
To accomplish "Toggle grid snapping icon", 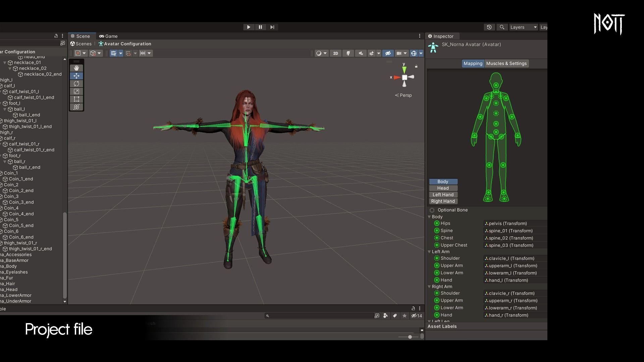I will [114, 53].
